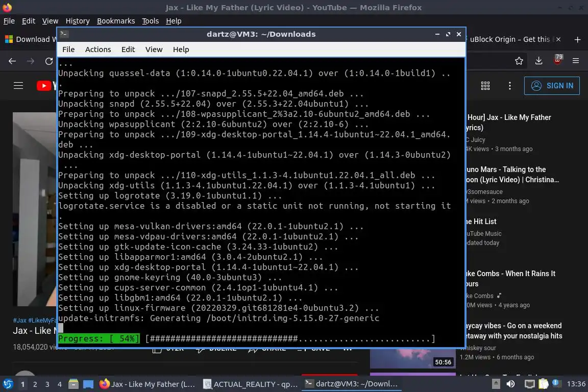The width and height of the screenshot is (588, 392).
Task: Open the terminal View menu
Action: (154, 50)
